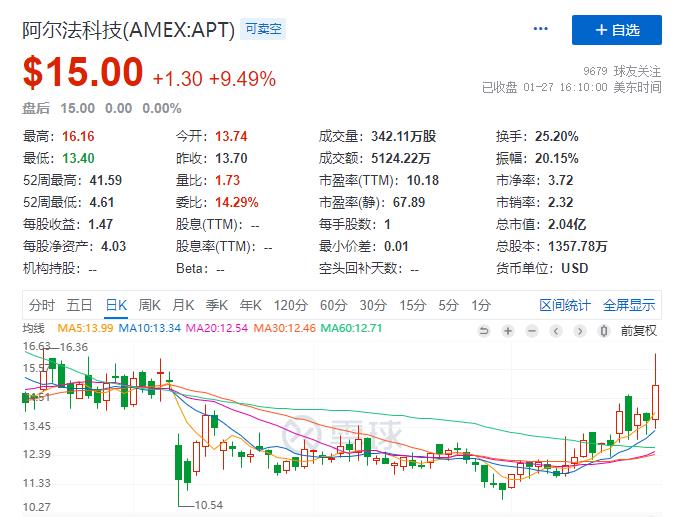Click the 量比 1.73 value
Image resolution: width=680 pixels, height=517 pixels.
tap(227, 180)
